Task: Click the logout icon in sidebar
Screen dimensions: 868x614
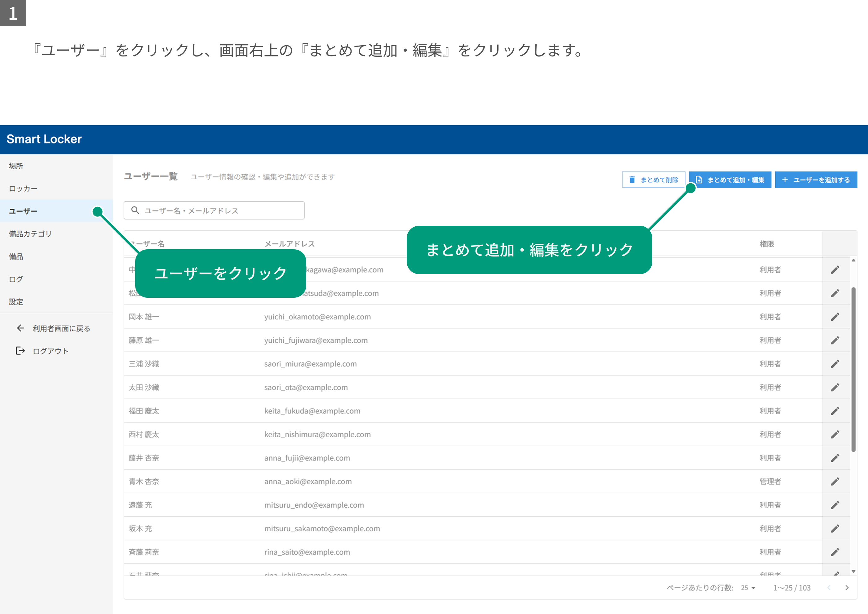Action: [x=20, y=351]
